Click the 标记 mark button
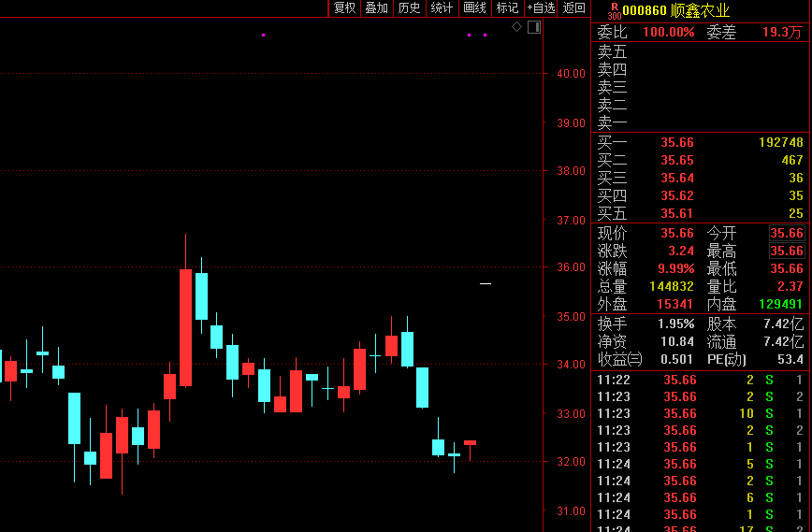Image resolution: width=812 pixels, height=532 pixels. (507, 8)
